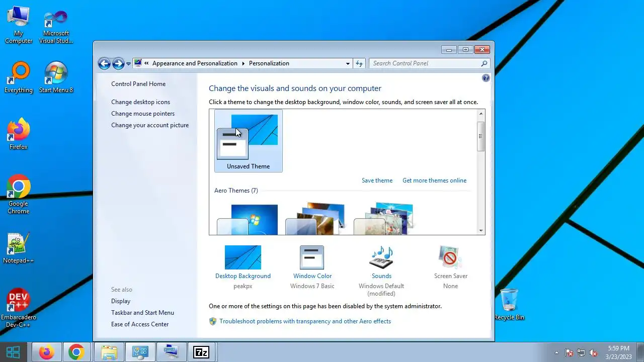Click the muted volume tray icon
The height and width of the screenshot is (362, 644).
(594, 352)
